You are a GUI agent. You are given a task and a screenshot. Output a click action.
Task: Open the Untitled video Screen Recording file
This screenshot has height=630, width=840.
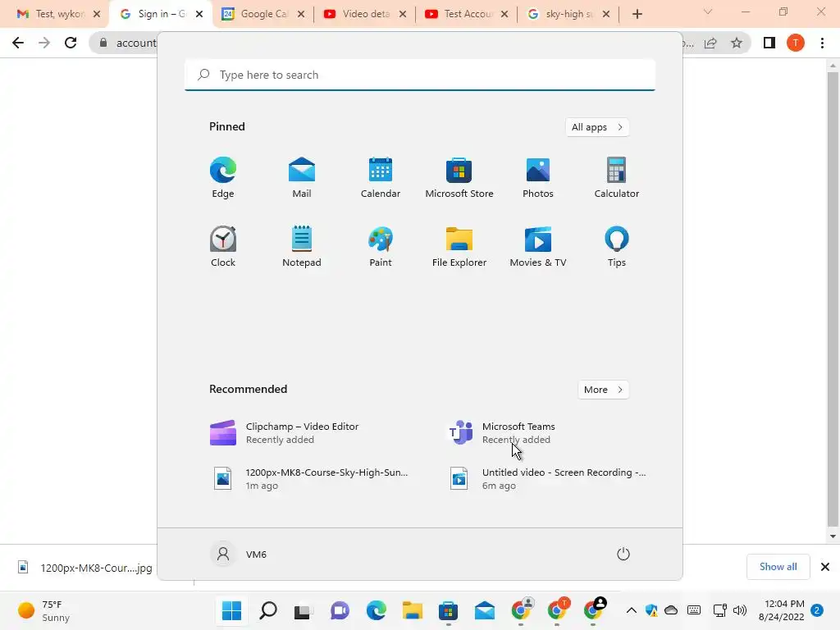click(x=546, y=478)
